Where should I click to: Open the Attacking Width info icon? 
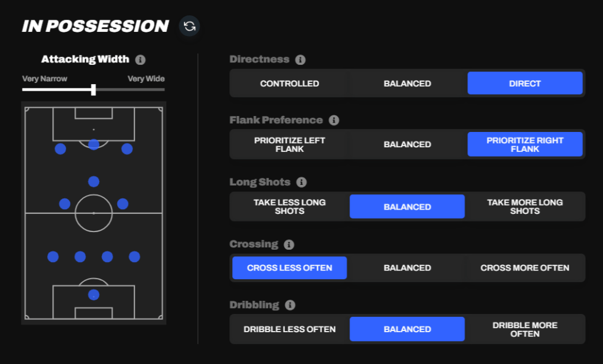coord(140,59)
